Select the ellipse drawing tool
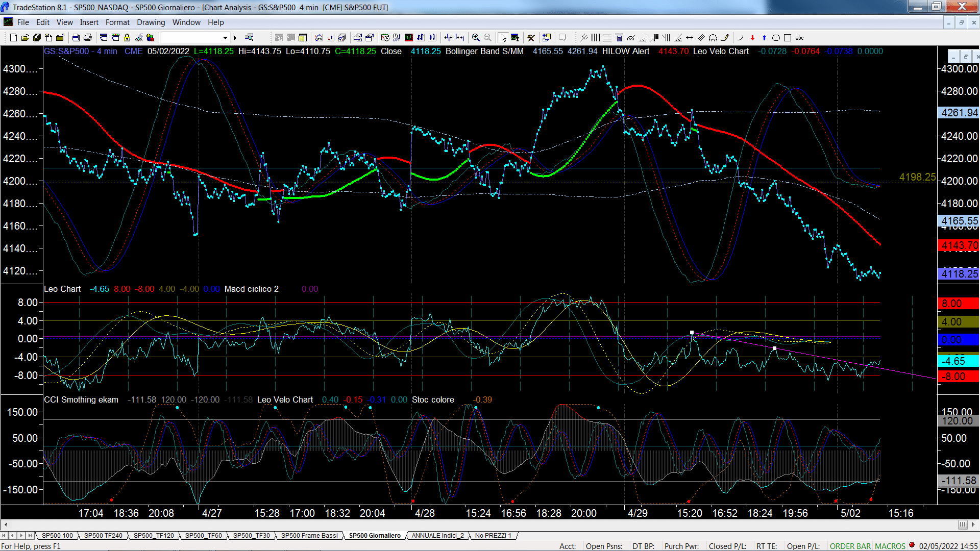This screenshot has width=980, height=551. coord(776,38)
